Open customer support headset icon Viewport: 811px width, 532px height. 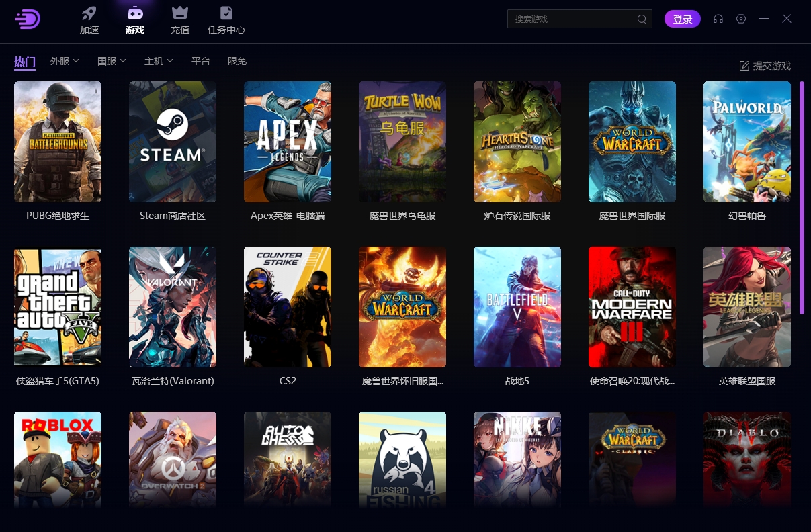click(x=718, y=19)
